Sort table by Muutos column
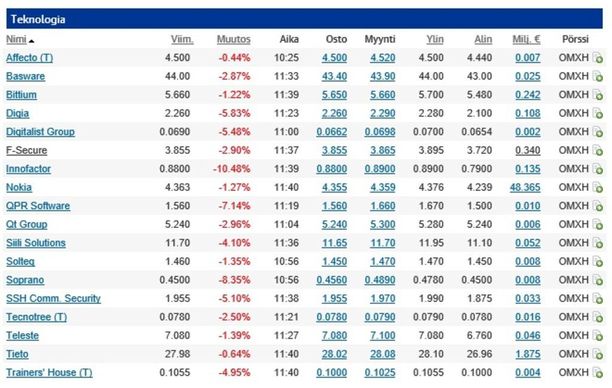The width and height of the screenshot is (612, 388). coord(233,39)
